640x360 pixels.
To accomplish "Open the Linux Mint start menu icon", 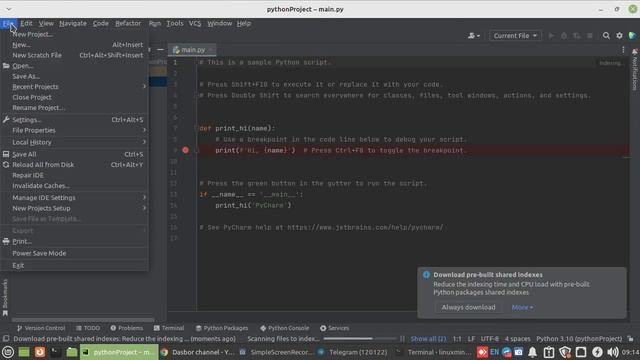I will 8,352.
